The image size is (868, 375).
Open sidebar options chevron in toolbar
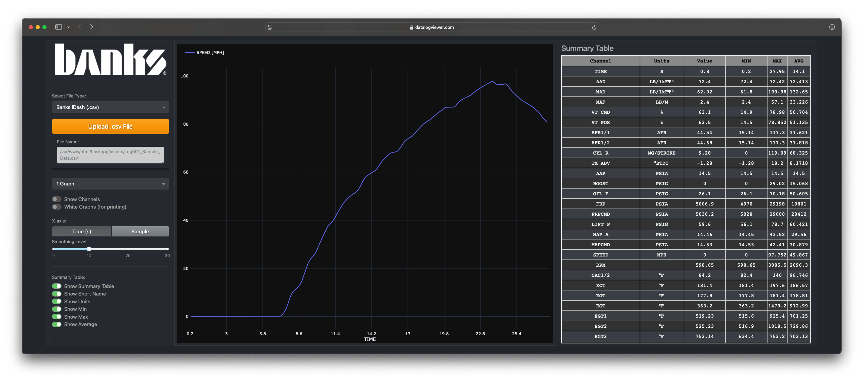(x=69, y=27)
